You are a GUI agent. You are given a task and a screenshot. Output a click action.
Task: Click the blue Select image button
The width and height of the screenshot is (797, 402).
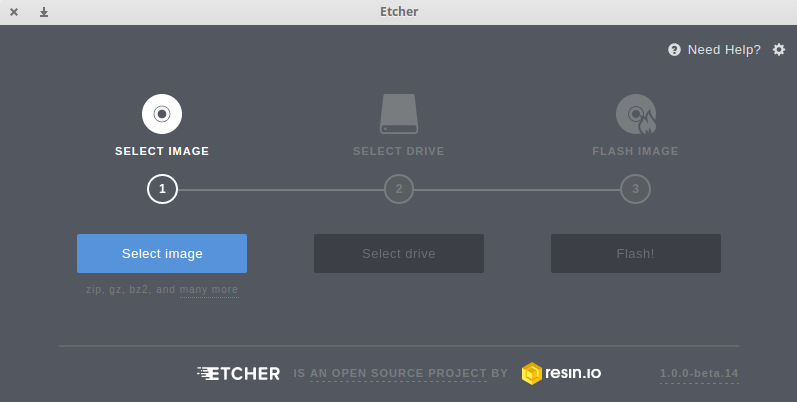162,254
